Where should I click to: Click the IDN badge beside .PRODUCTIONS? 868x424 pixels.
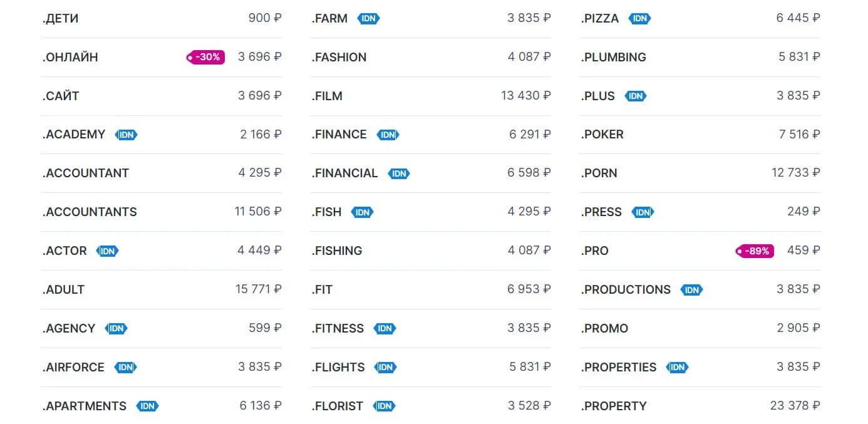click(x=692, y=290)
